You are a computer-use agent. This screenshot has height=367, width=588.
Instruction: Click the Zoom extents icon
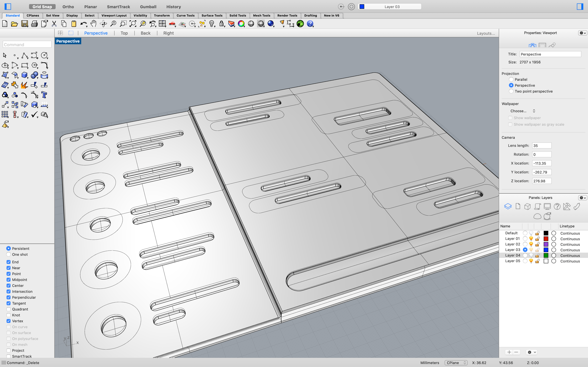pyautogui.click(x=133, y=24)
